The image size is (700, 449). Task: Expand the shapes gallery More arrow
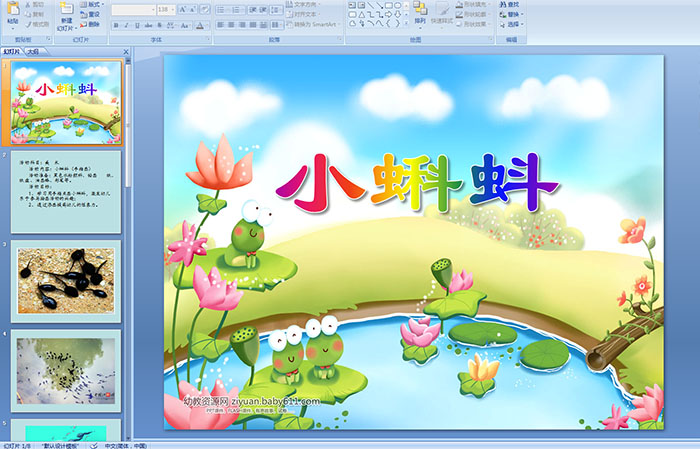point(406,23)
